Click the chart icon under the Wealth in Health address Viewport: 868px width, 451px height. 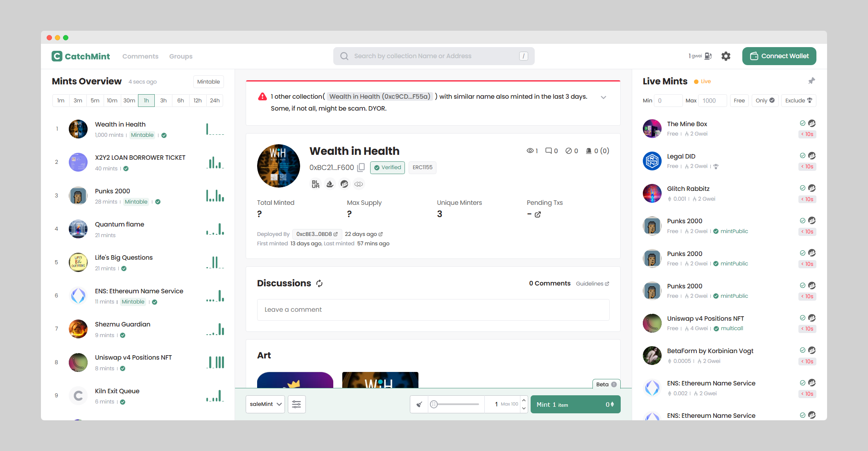click(x=344, y=184)
